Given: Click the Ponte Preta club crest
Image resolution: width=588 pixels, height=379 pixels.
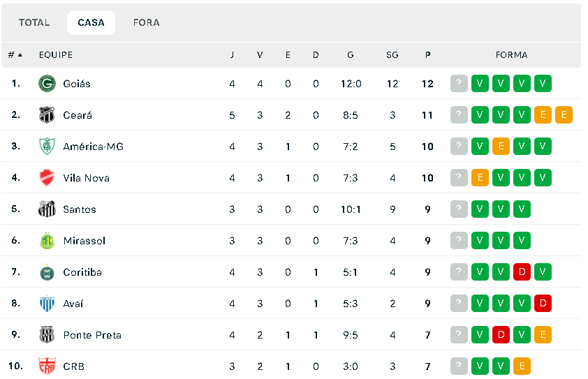Looking at the screenshot, I should point(47,335).
